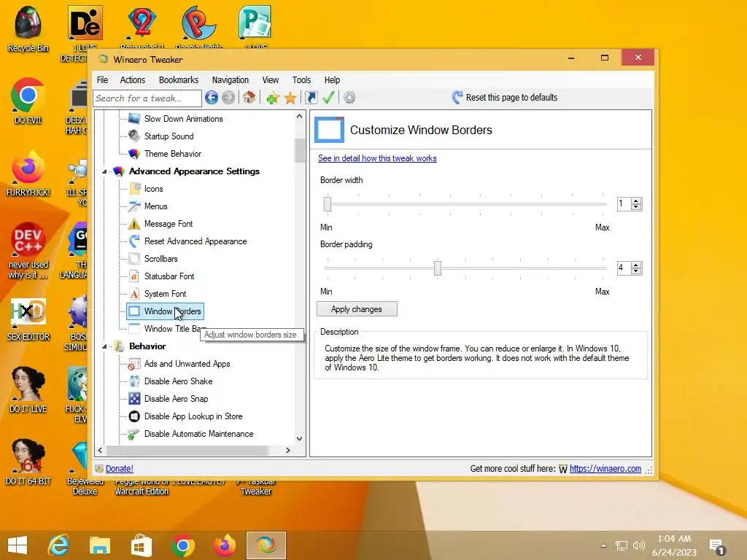Click the HxD editor desktop icon

click(28, 319)
